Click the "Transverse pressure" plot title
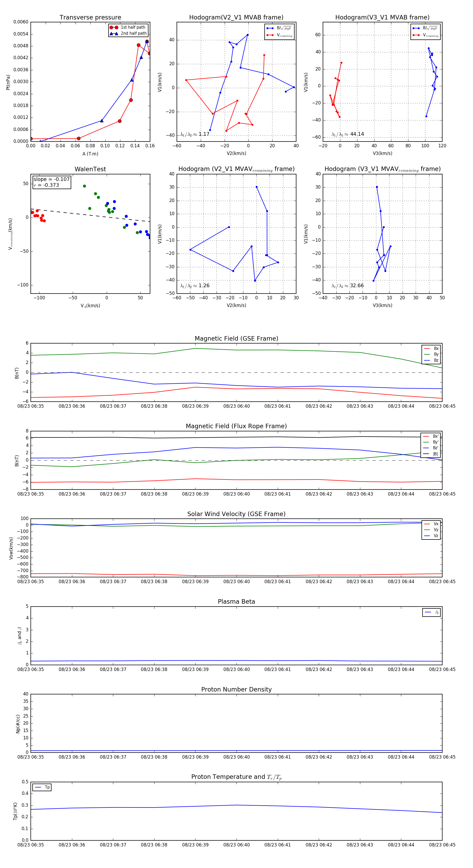The image size is (473, 868). (90, 18)
